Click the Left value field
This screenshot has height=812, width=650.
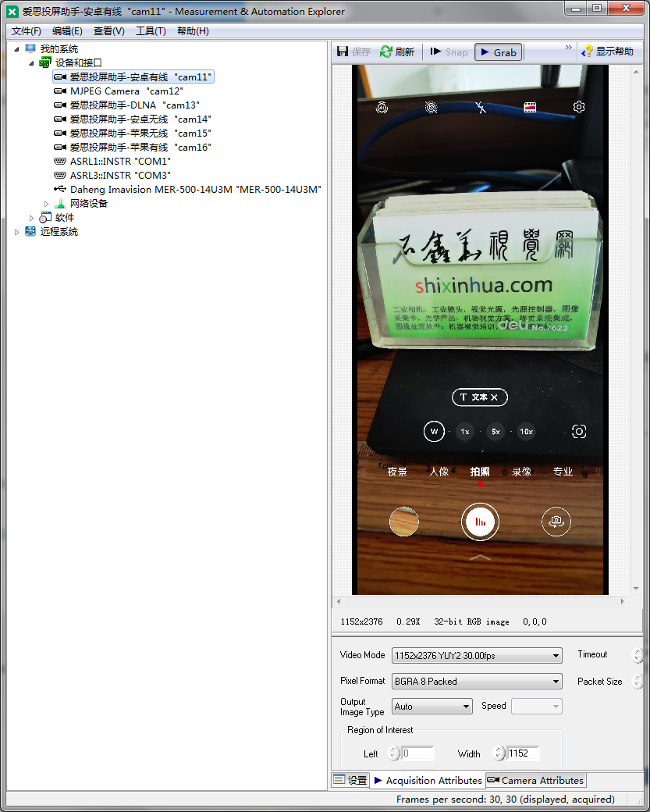coord(417,753)
